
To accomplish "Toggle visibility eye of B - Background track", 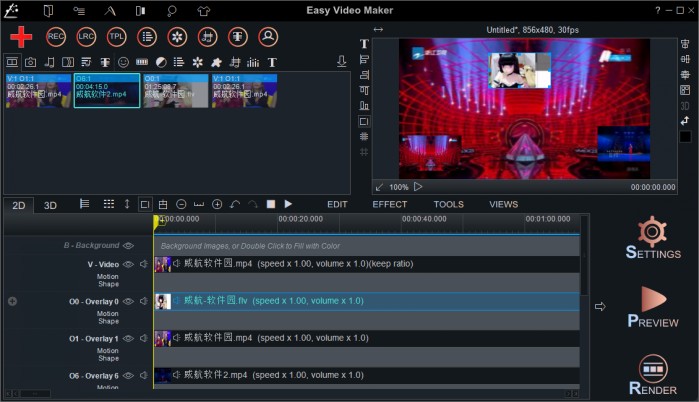I will coord(128,246).
